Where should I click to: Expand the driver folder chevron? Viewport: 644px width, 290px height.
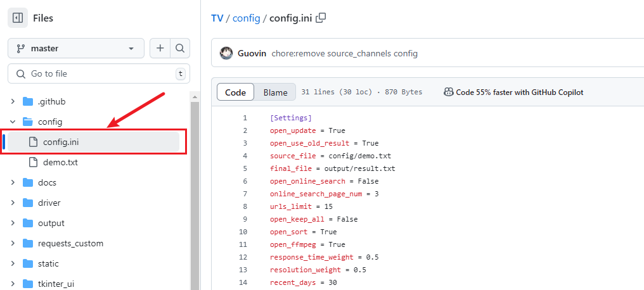(x=13, y=203)
